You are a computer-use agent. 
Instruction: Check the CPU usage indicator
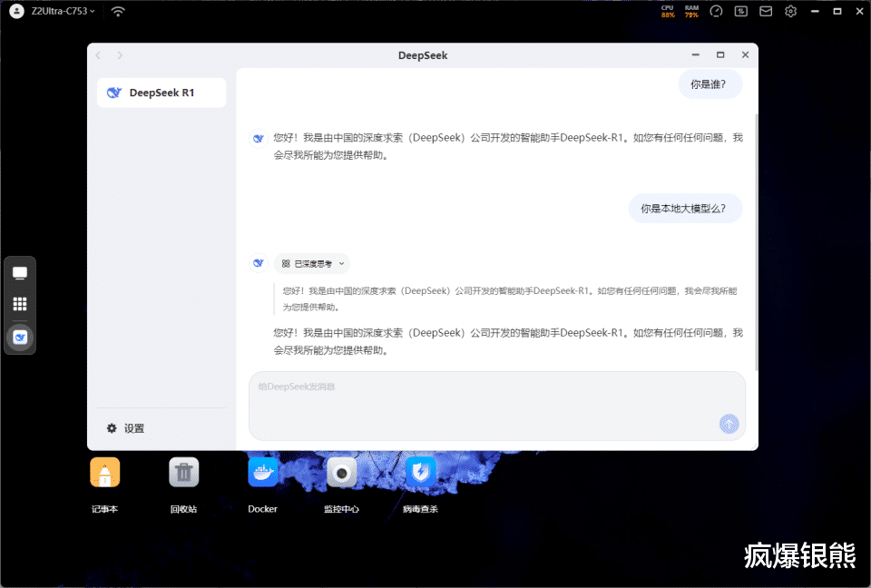668,11
